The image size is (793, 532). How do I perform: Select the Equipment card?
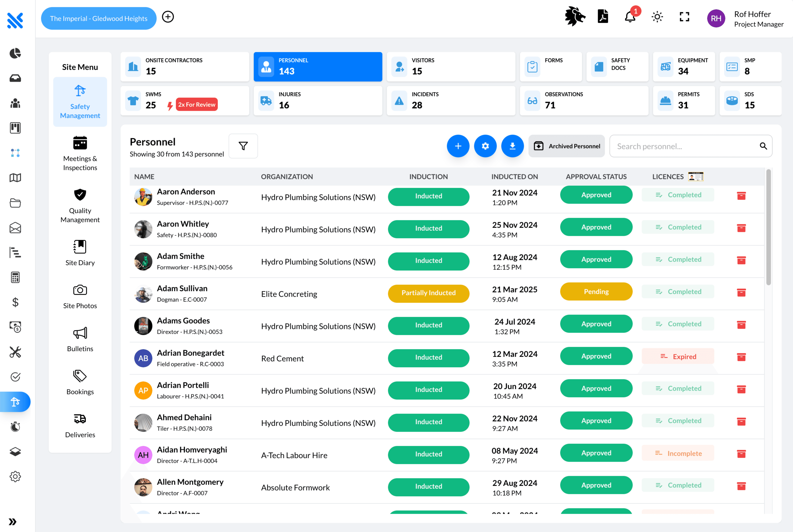click(684, 66)
